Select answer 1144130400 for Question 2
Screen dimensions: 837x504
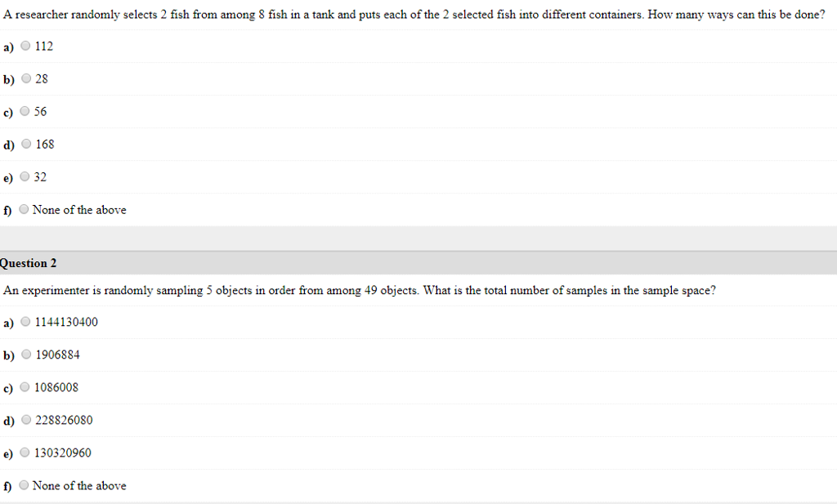tap(25, 322)
